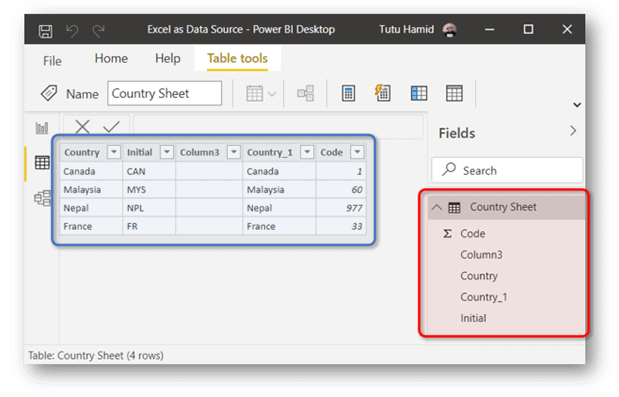This screenshot has height=397, width=619.
Task: Click the New measure calculator icon
Action: pos(348,94)
